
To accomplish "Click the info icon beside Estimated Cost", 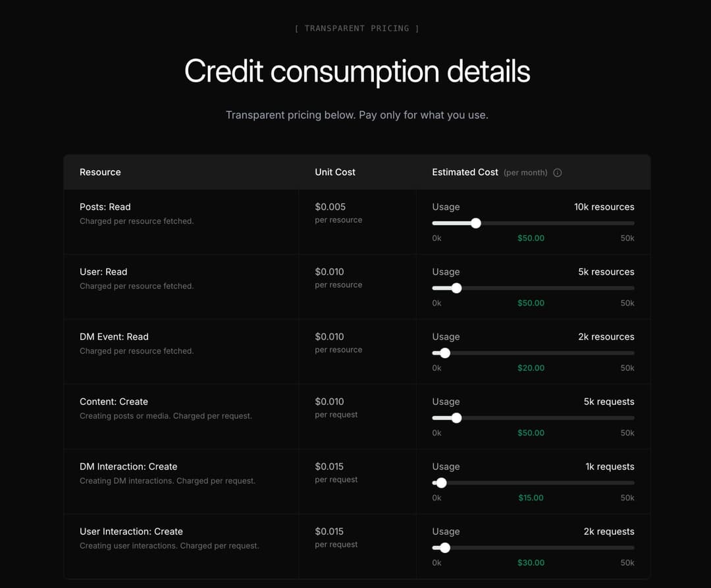I will (557, 173).
